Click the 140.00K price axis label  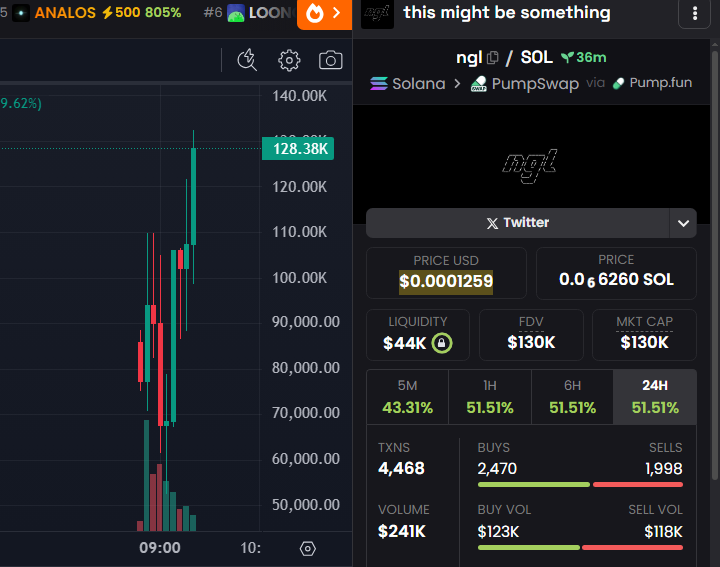coord(299,96)
